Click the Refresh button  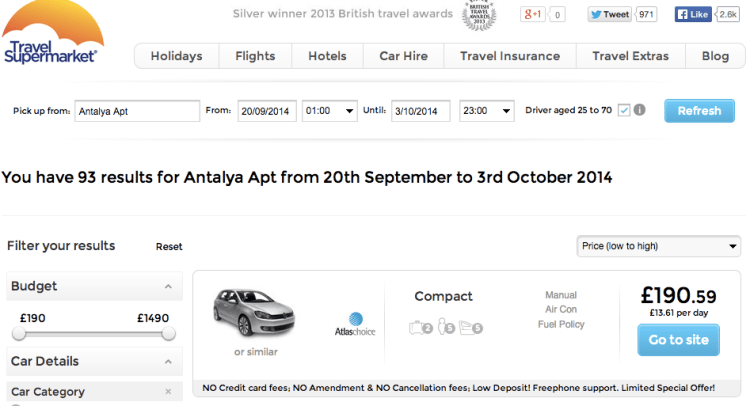[699, 111]
